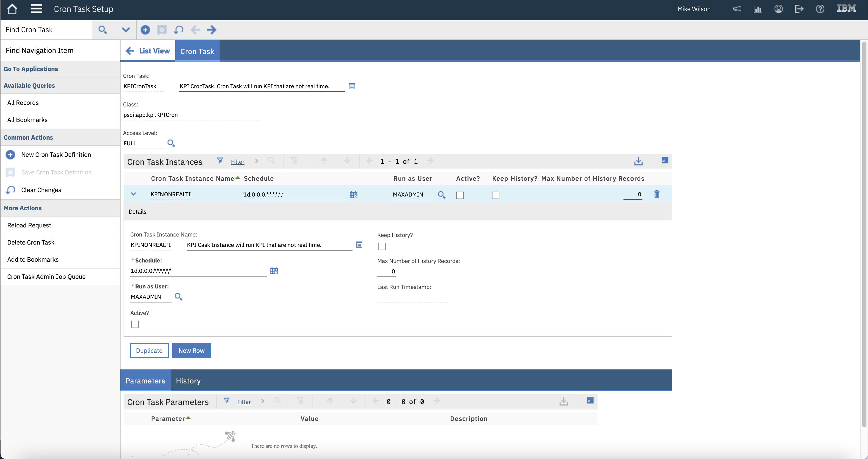Check the Active checkbox in Details section

click(x=135, y=324)
